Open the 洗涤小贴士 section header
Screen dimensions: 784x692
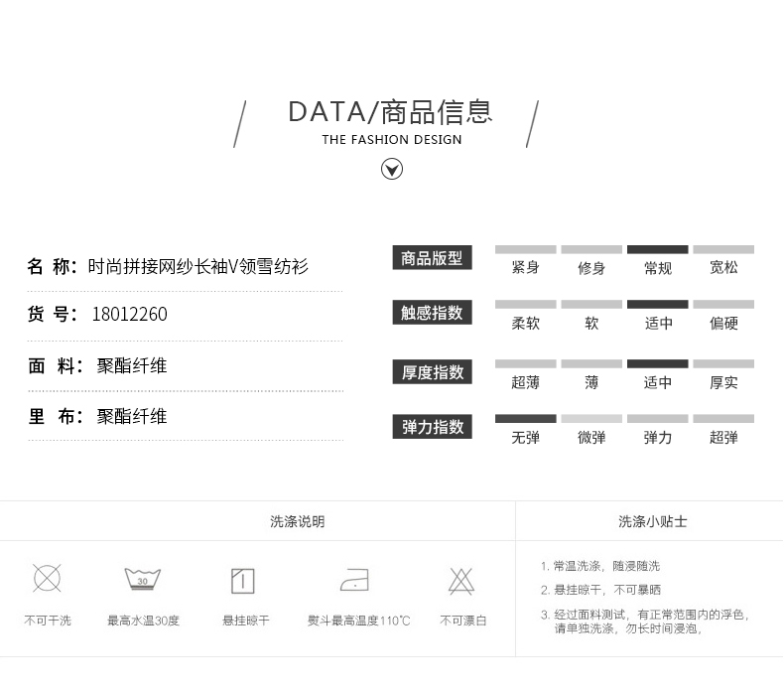[652, 521]
